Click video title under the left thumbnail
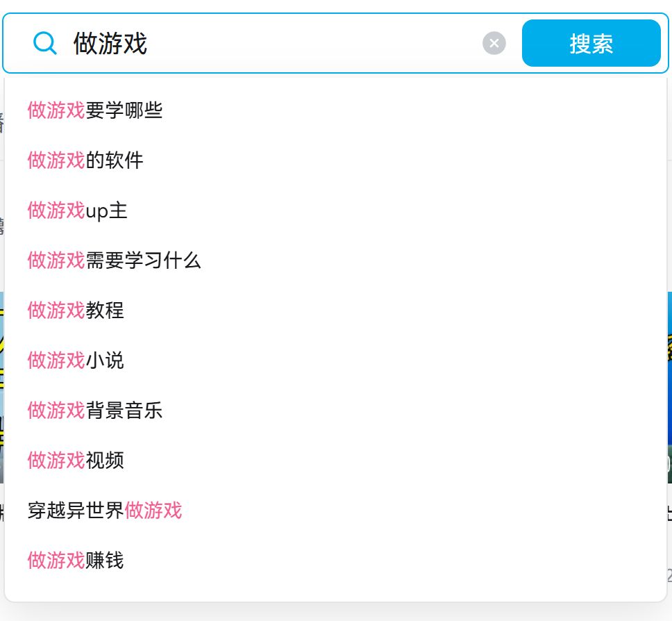The height and width of the screenshot is (621, 672). (2, 514)
